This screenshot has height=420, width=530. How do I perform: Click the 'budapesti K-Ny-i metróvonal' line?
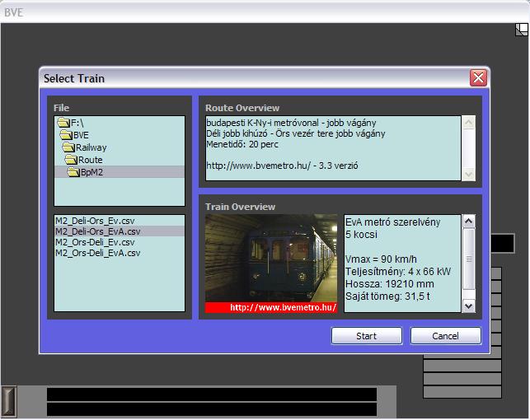[291, 123]
